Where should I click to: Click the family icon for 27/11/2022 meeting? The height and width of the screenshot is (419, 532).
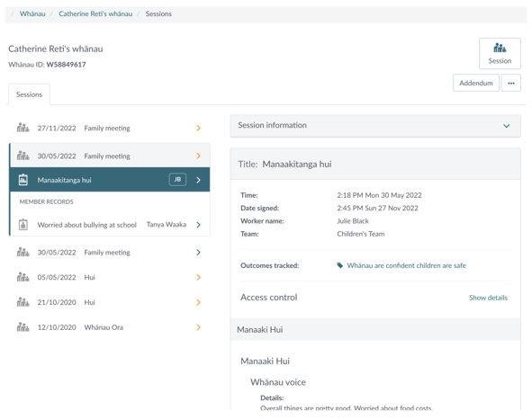pyautogui.click(x=23, y=128)
